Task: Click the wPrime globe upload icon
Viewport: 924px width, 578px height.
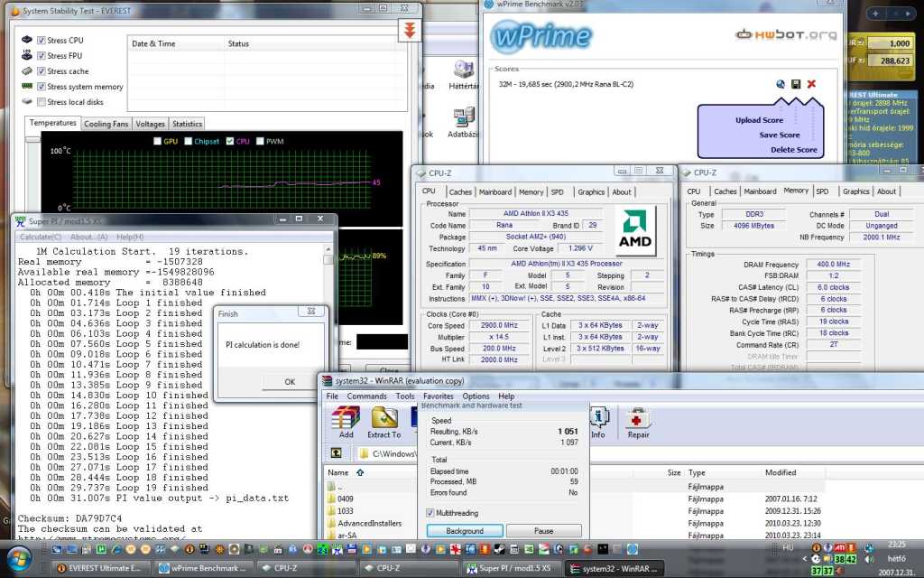Action: pos(781,84)
